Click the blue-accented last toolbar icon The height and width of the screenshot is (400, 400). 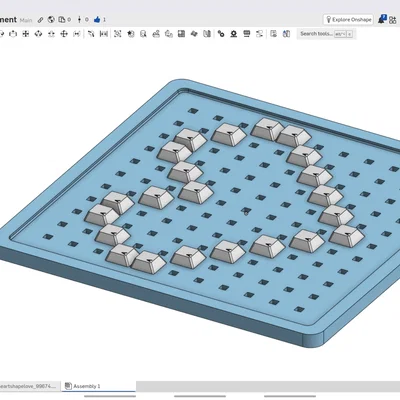point(286,34)
